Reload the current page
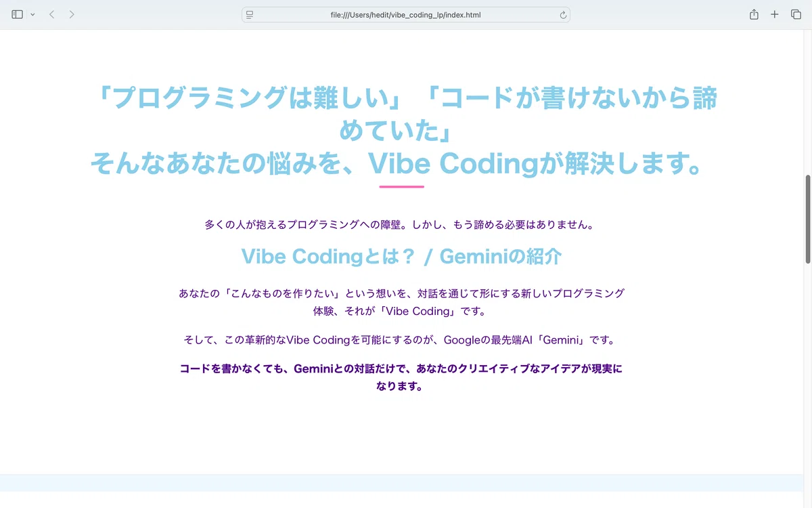This screenshot has height=508, width=812. [563, 14]
